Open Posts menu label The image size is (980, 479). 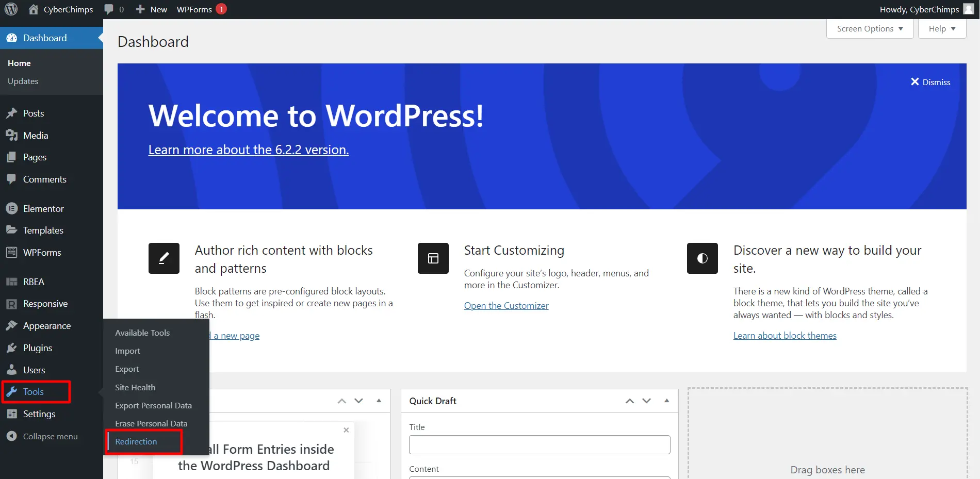[x=34, y=113]
